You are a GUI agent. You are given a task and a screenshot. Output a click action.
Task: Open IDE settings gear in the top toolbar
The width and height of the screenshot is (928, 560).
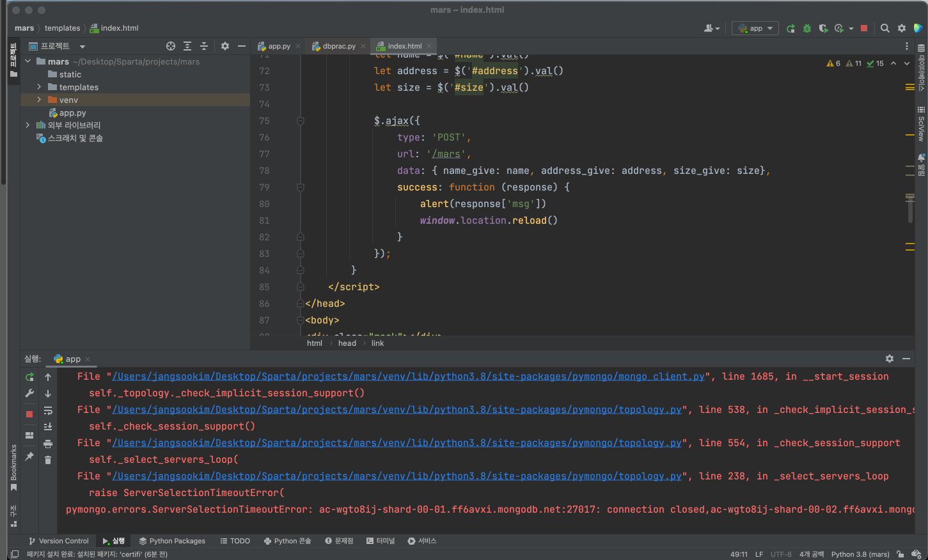[902, 28]
